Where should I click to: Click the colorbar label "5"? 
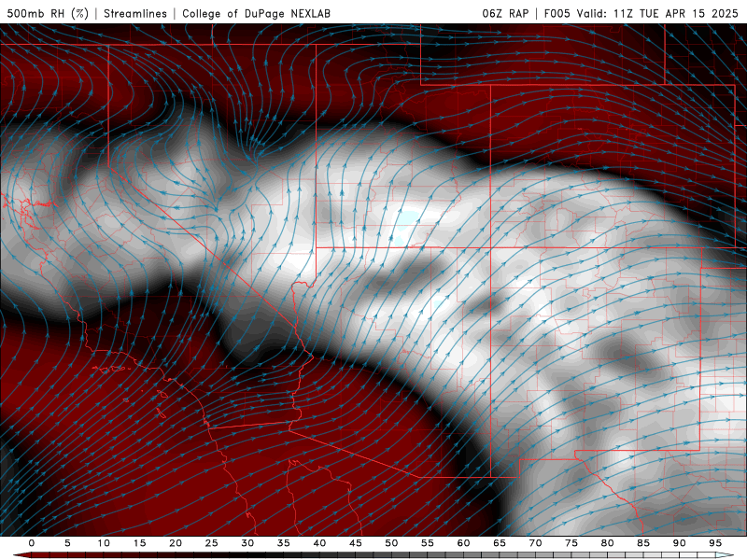pos(67,543)
